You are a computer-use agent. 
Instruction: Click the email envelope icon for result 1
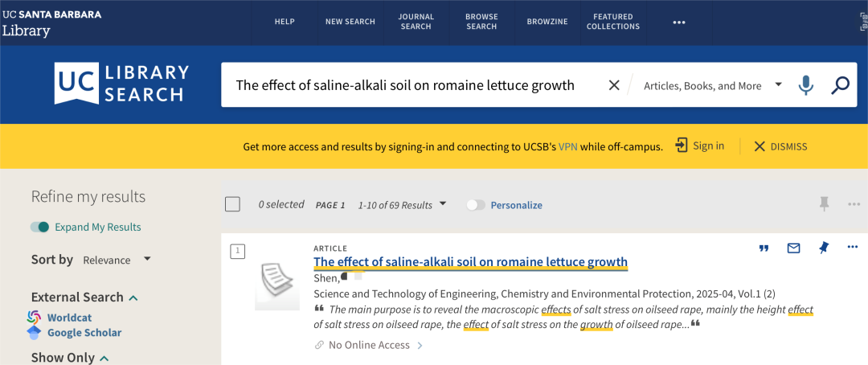pos(794,248)
